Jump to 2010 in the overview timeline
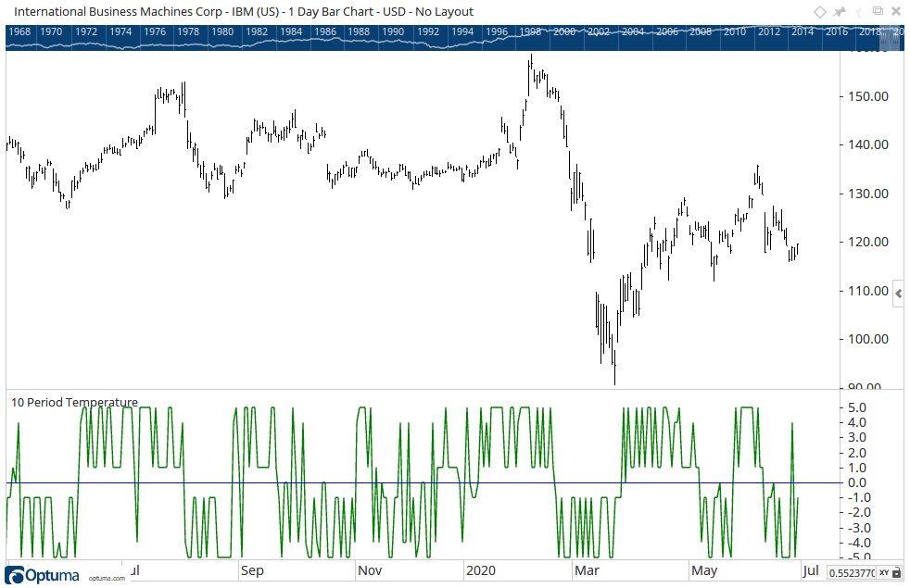Screen dimensions: 910x588 coord(735,31)
